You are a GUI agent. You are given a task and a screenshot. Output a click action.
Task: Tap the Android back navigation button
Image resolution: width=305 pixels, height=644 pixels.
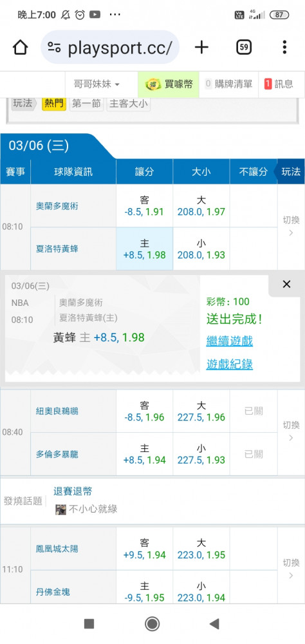(214, 624)
